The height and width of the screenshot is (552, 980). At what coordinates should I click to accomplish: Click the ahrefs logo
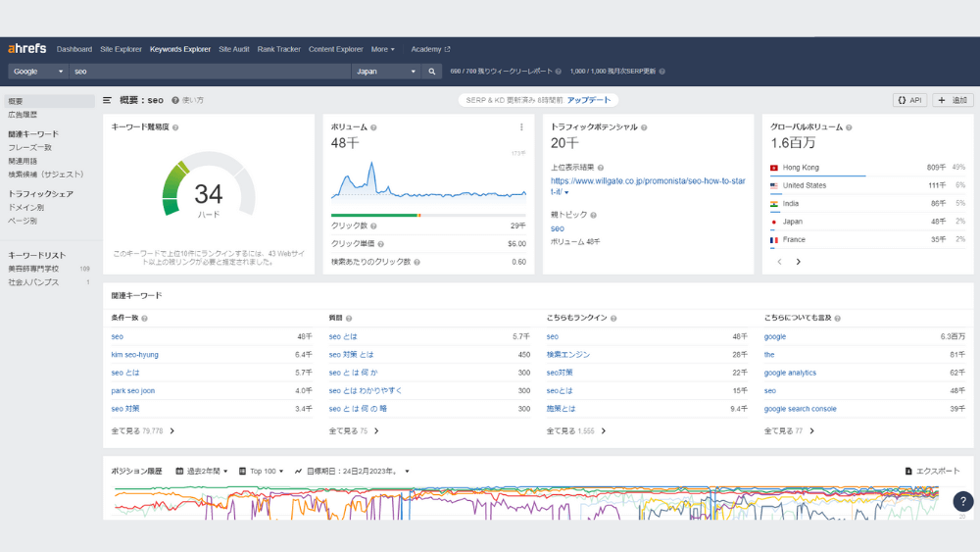(x=26, y=49)
